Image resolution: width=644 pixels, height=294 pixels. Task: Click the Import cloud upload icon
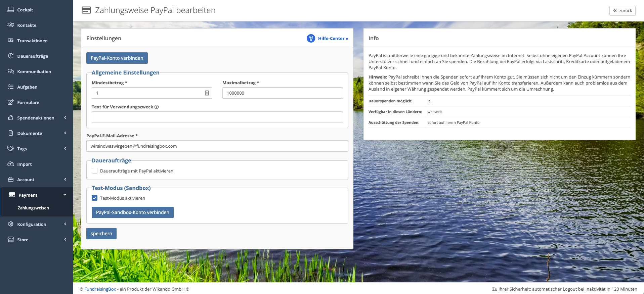(11, 164)
